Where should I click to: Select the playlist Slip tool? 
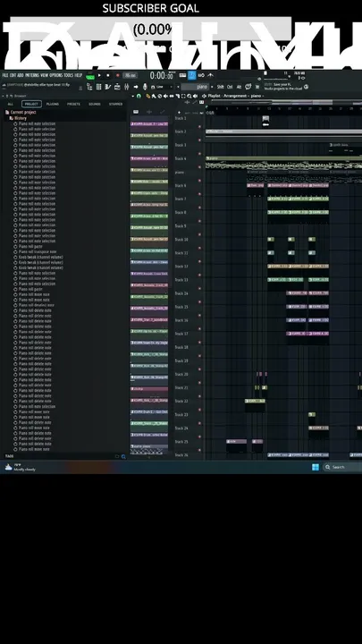(172, 96)
